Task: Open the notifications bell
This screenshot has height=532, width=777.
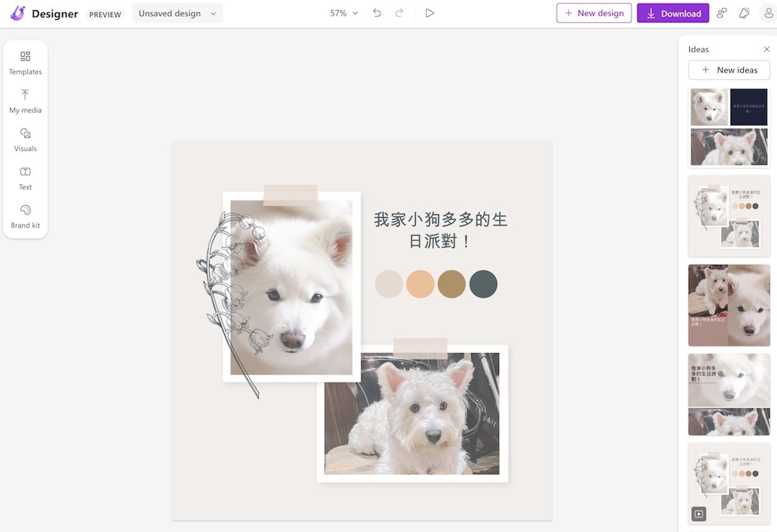Action: coord(744,13)
